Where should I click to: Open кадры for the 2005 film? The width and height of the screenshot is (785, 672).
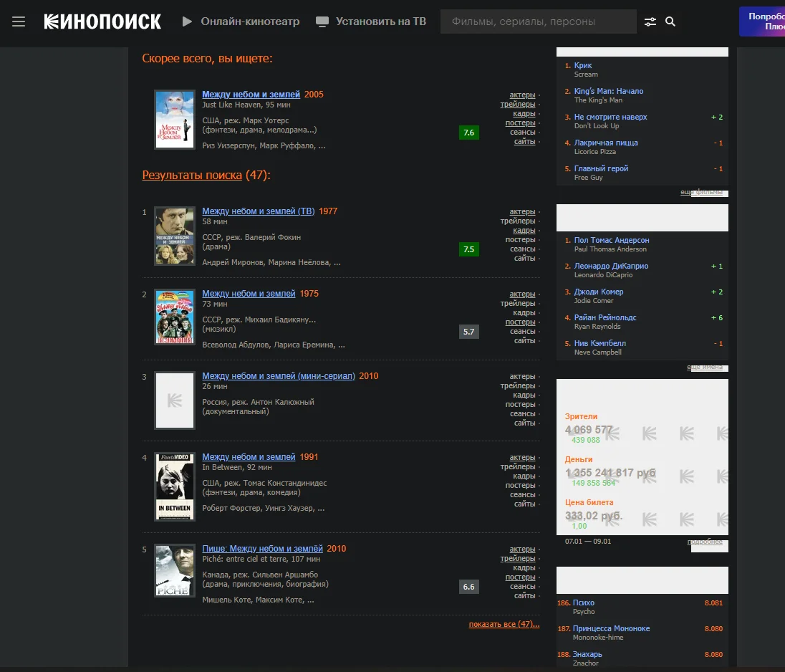point(524,114)
